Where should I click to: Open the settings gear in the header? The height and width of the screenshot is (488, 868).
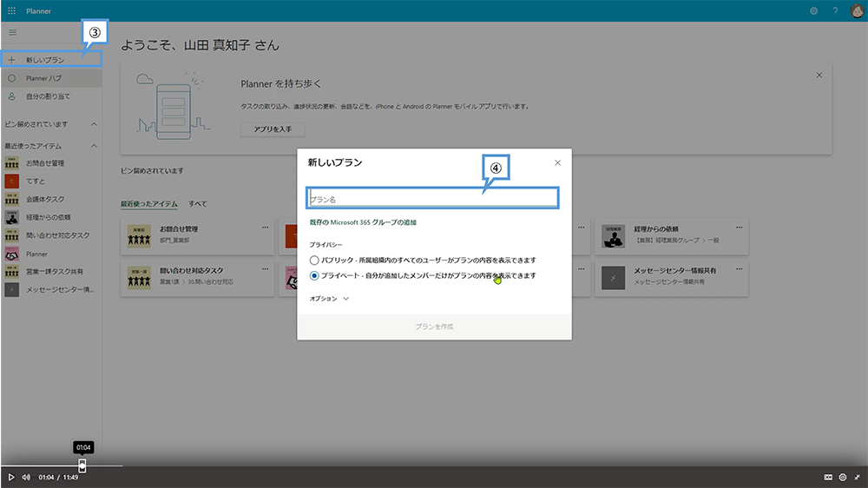tap(814, 10)
